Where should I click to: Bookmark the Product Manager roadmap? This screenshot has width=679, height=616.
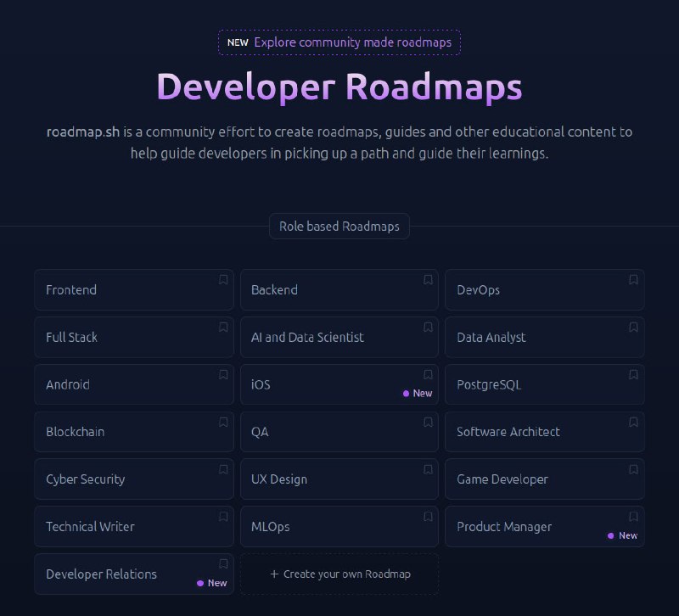633,517
